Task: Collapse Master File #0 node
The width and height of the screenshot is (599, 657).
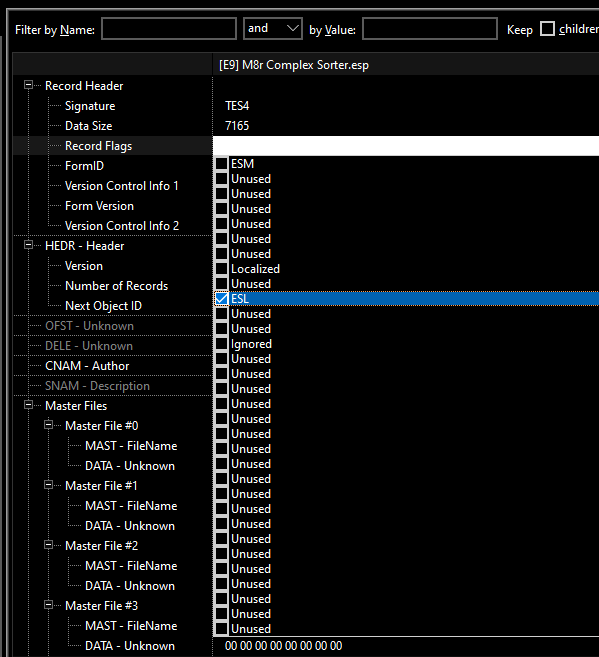Action: pyautogui.click(x=49, y=425)
